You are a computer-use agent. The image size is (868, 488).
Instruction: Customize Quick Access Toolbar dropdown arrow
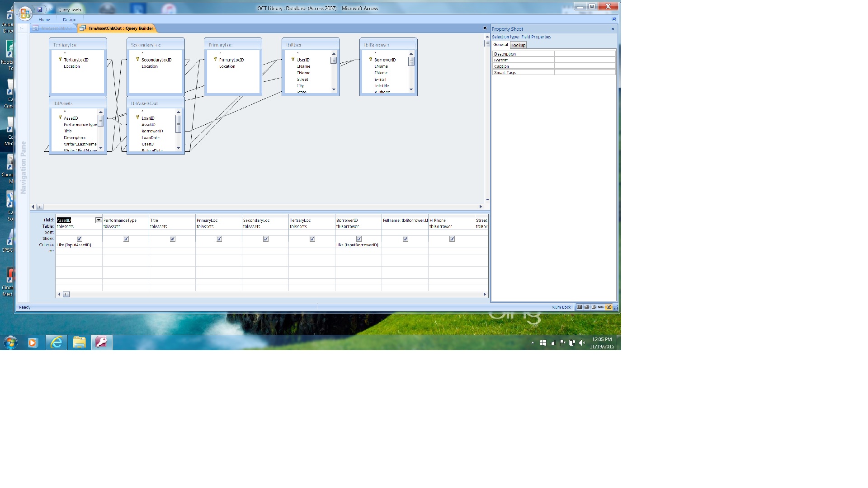coord(49,9)
